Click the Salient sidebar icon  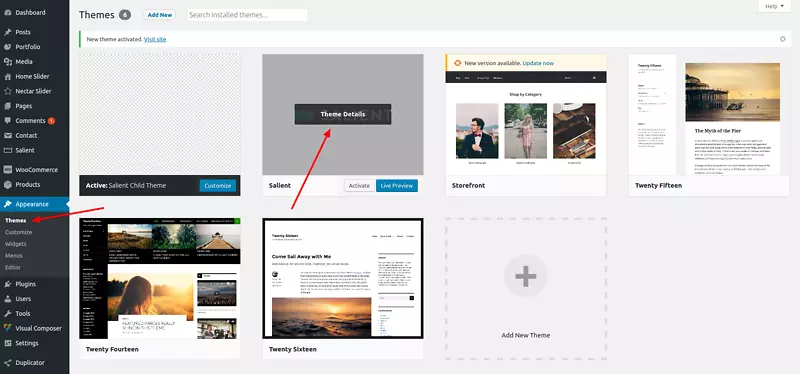click(x=8, y=150)
